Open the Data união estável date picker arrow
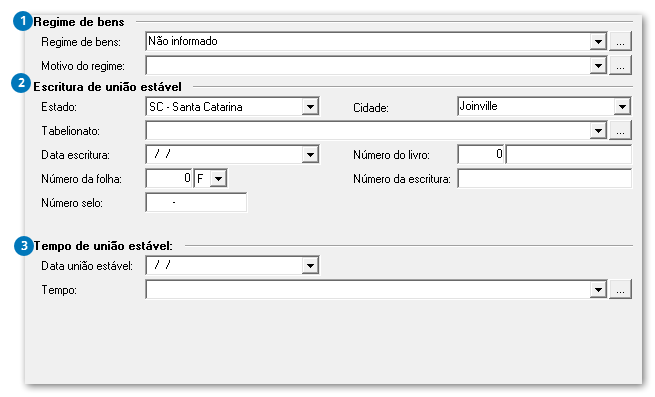The width and height of the screenshot is (655, 397). (x=310, y=266)
